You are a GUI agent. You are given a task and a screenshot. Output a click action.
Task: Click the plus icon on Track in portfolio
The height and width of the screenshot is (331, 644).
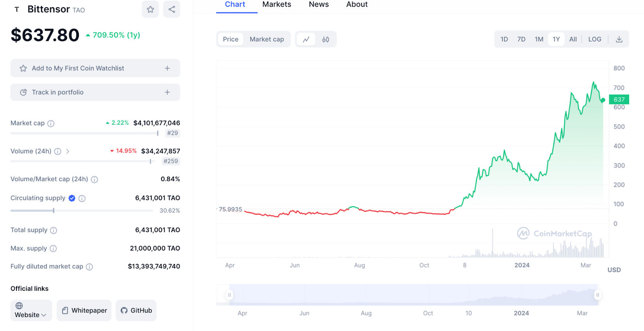pos(167,93)
